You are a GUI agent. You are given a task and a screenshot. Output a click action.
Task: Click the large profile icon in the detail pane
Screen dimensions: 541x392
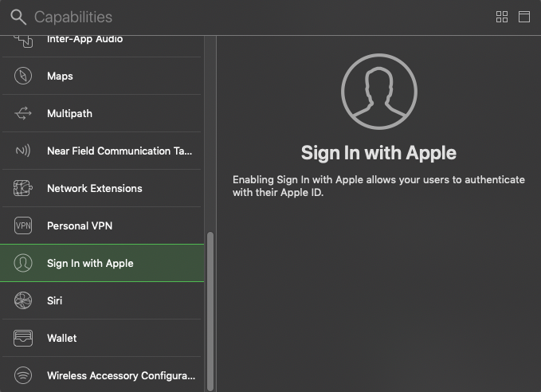[378, 92]
